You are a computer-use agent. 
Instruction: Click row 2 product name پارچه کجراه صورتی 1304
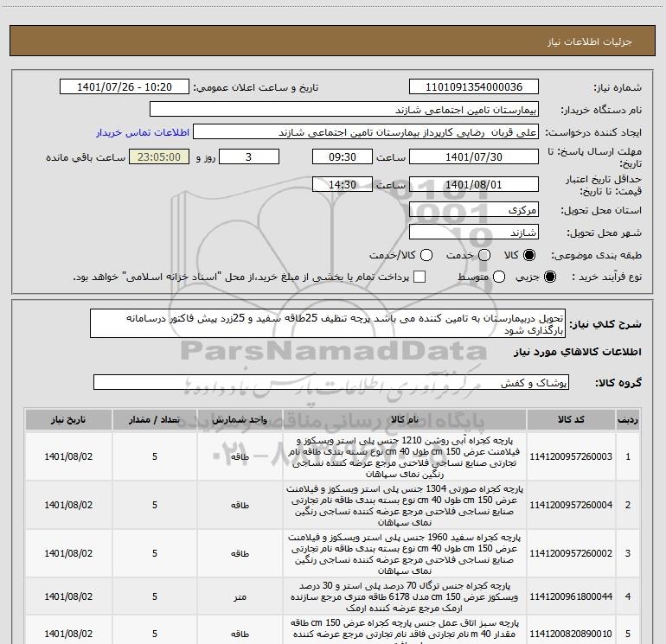click(405, 506)
